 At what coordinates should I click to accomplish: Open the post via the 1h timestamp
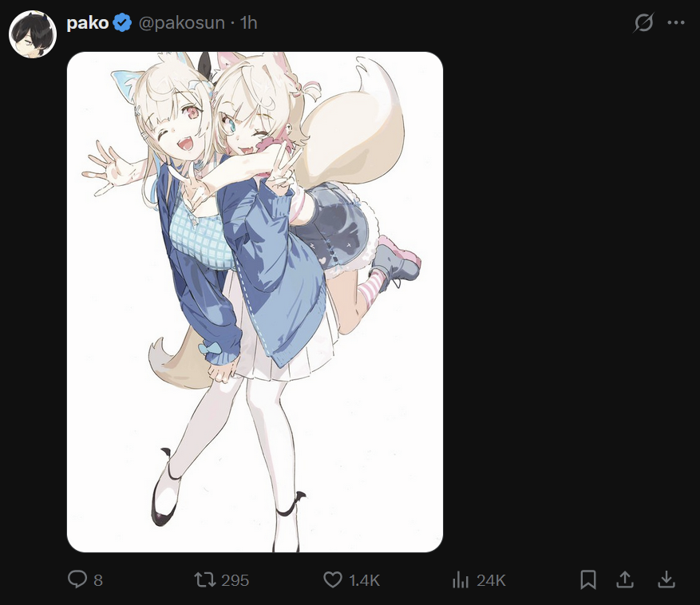click(x=249, y=23)
